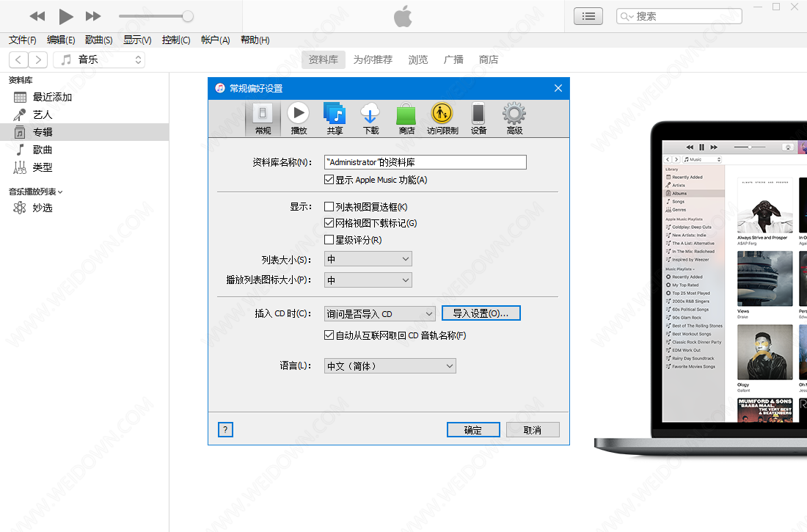807x532 pixels.
Task: Open the 帐户 menu
Action: [x=215, y=40]
